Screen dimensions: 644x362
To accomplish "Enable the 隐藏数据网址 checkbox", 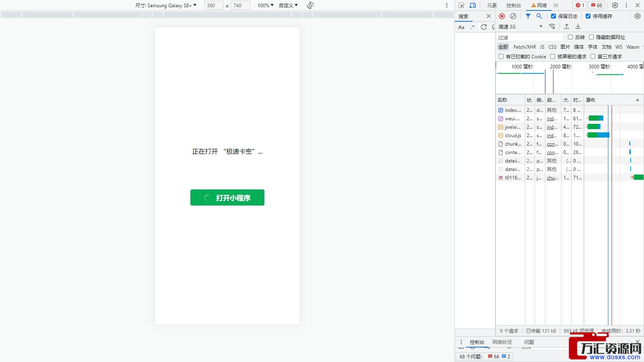I will (591, 37).
